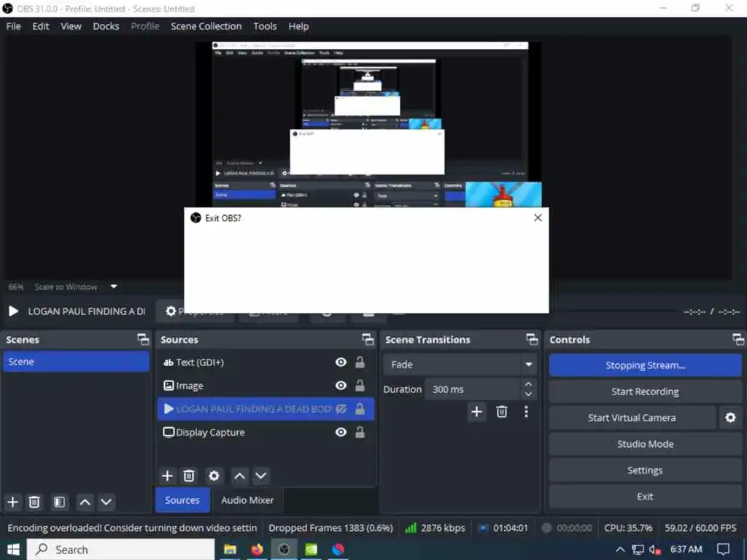Click the Windows taskbar Search box
747x560 pixels.
pyautogui.click(x=120, y=550)
